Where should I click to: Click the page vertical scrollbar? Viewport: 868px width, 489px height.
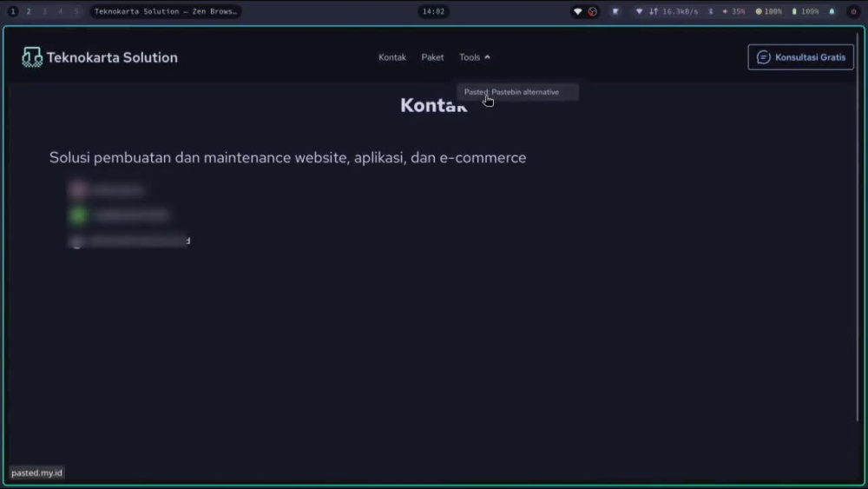(x=858, y=227)
